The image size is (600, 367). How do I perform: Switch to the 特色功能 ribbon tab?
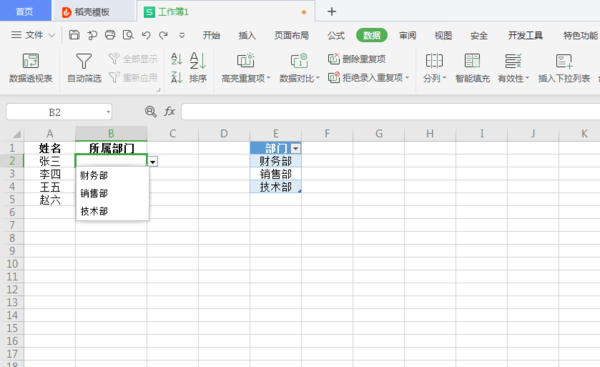(x=580, y=36)
